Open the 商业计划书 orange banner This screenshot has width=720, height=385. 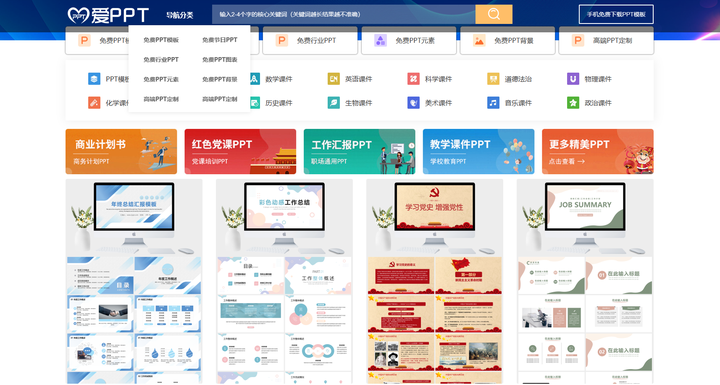tap(121, 151)
